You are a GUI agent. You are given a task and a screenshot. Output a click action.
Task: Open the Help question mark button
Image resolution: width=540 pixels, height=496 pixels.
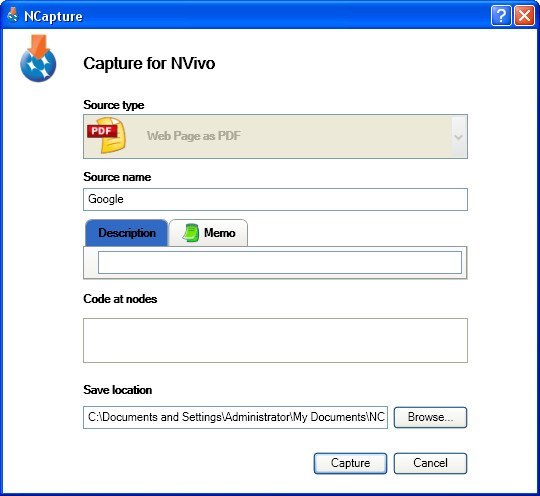(x=501, y=16)
